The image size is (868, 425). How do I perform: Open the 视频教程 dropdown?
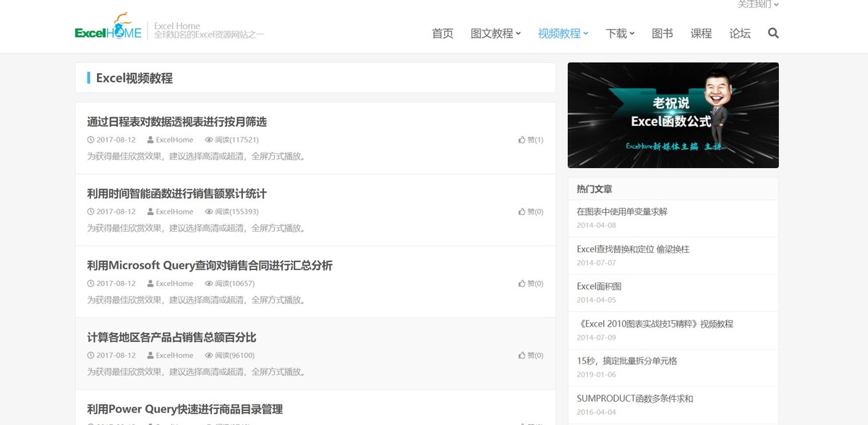(560, 33)
